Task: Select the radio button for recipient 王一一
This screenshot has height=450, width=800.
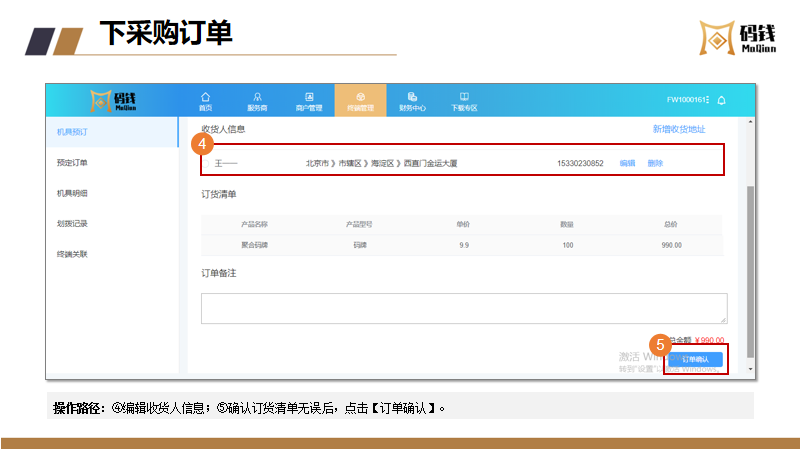Action: point(208,163)
